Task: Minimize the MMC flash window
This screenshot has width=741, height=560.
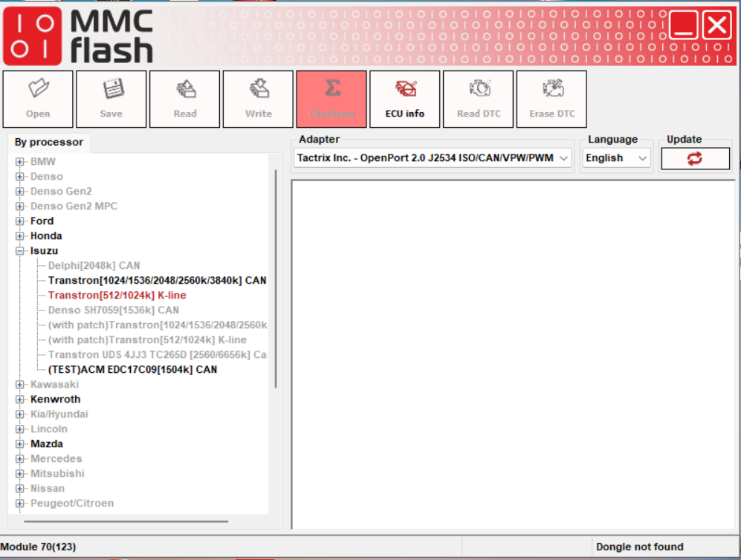Action: pos(683,25)
